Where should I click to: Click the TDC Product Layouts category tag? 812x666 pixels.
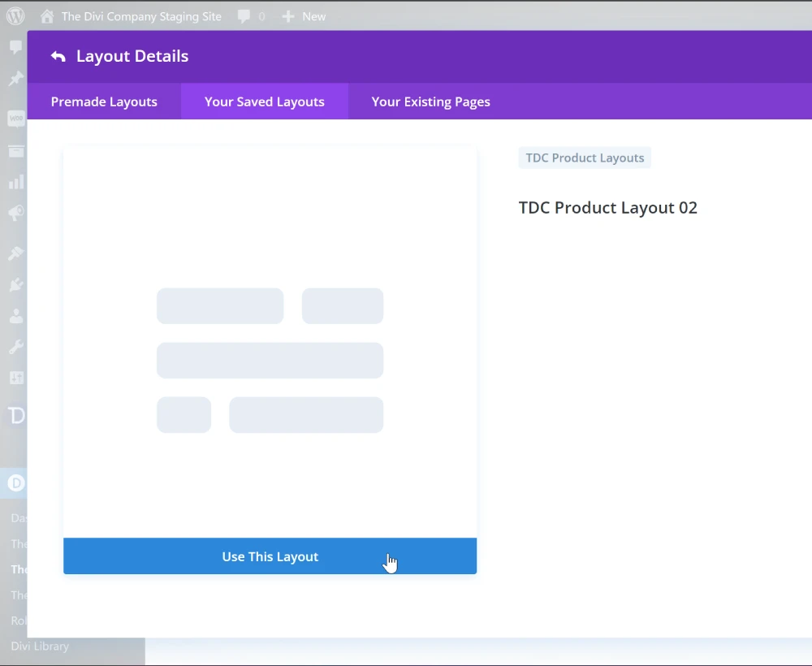point(585,158)
